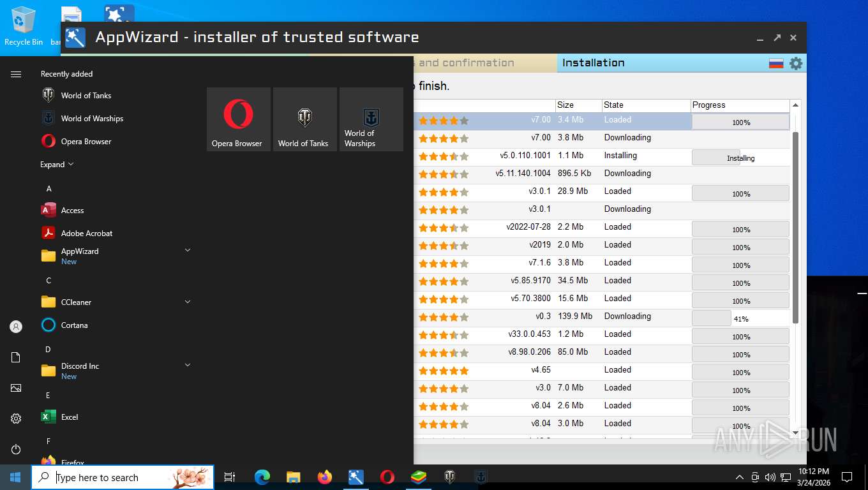Viewport: 868px width, 490px height.
Task: Jump to letter C app group
Action: point(49,281)
